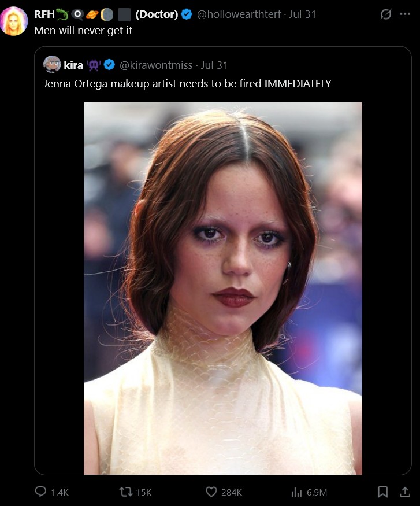Open the reply comments icon
Image resolution: width=420 pixels, height=506 pixels.
(40, 492)
